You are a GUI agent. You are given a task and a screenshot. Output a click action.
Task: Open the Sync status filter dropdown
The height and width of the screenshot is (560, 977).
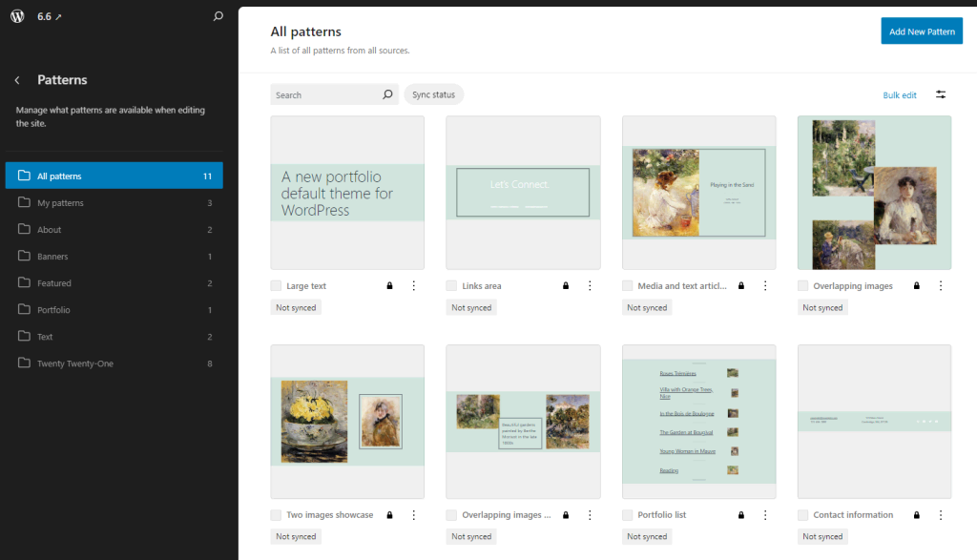[x=434, y=94]
